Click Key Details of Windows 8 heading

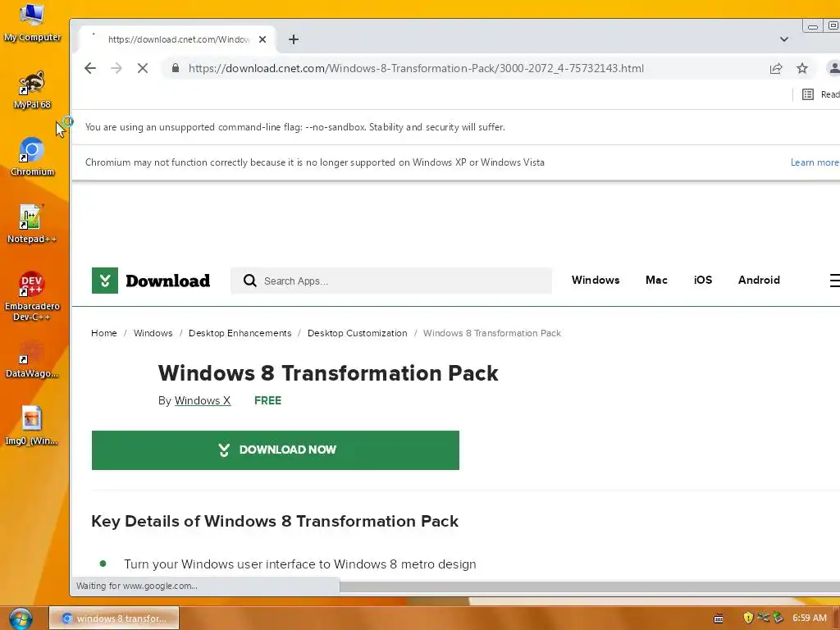(275, 521)
